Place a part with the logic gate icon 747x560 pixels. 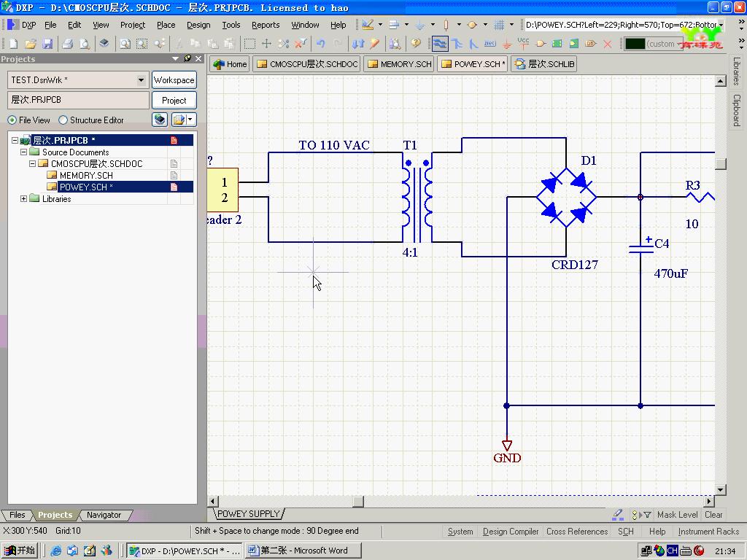[x=541, y=44]
